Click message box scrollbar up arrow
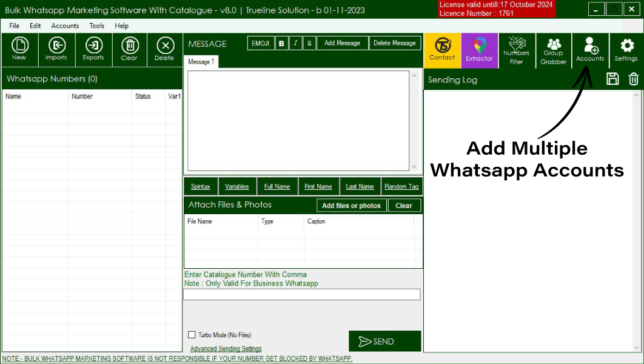This screenshot has height=364, width=644. click(414, 76)
